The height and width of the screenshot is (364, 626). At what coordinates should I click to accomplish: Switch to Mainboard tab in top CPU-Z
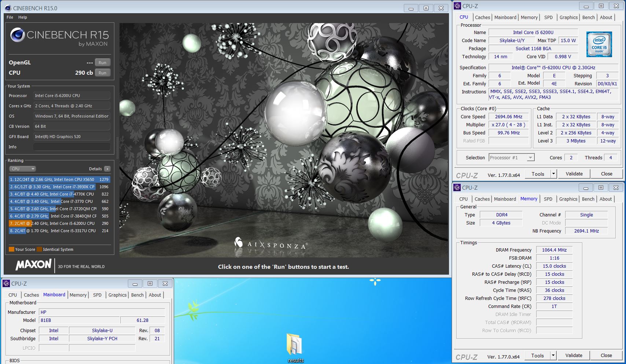click(x=505, y=17)
